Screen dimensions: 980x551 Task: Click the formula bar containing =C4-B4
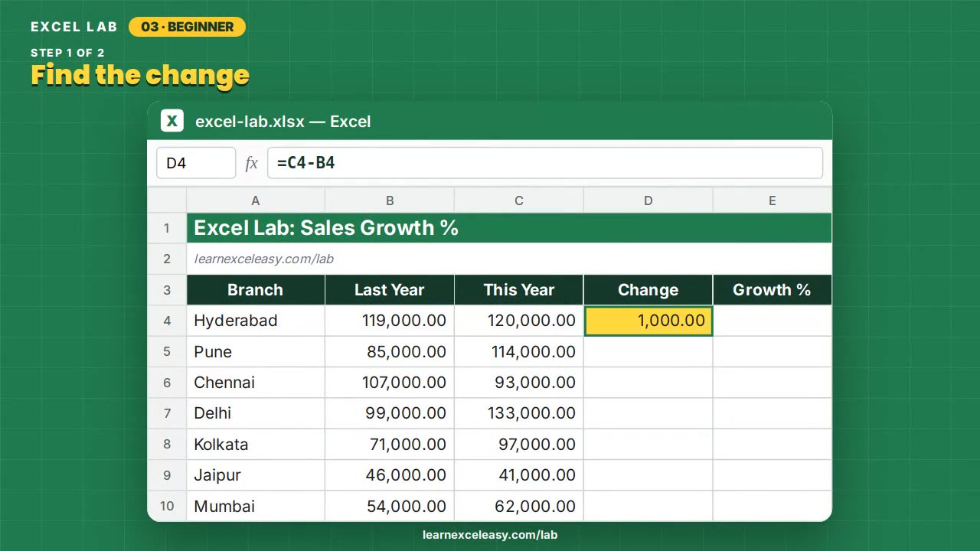pyautogui.click(x=545, y=163)
